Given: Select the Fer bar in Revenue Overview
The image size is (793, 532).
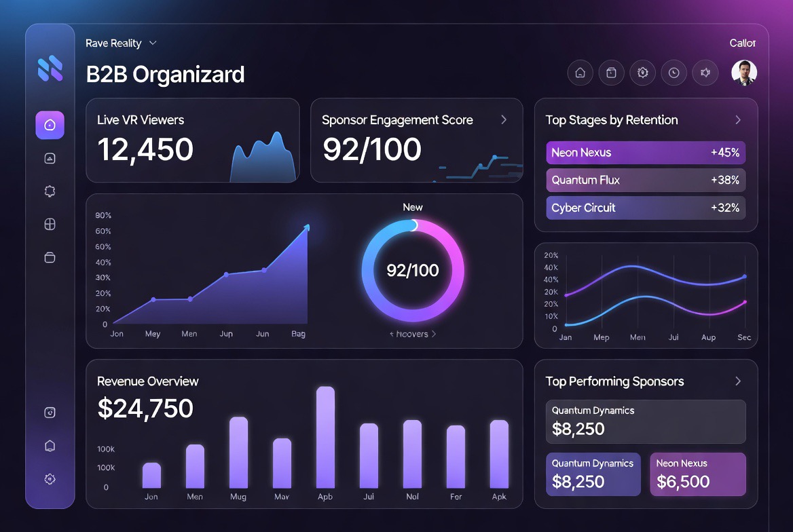Looking at the screenshot, I should pyautogui.click(x=456, y=457).
